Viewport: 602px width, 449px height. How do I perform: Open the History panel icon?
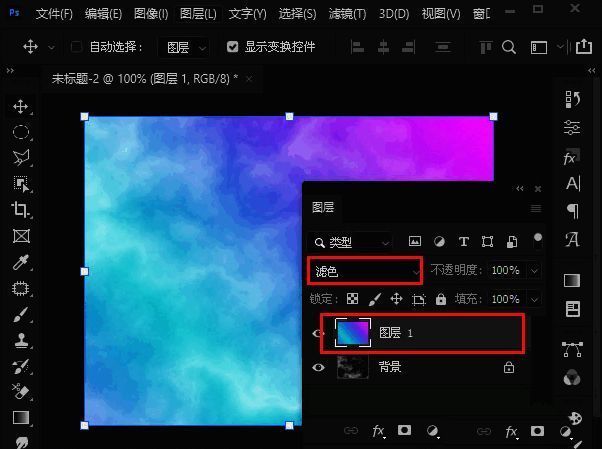pos(572,99)
